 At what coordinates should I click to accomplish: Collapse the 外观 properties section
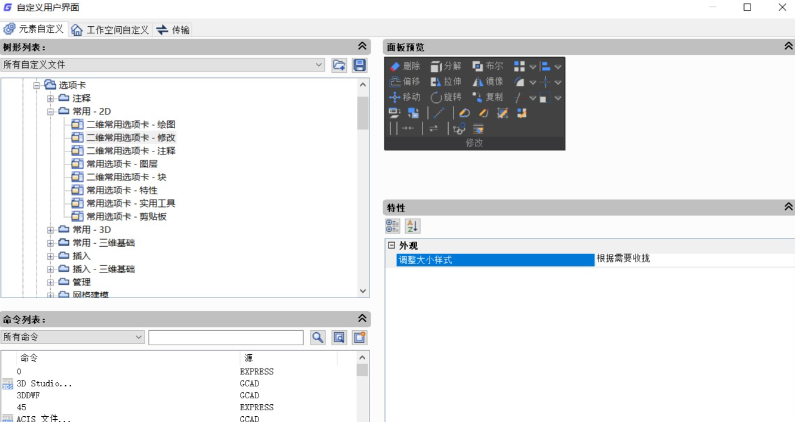(x=391, y=245)
